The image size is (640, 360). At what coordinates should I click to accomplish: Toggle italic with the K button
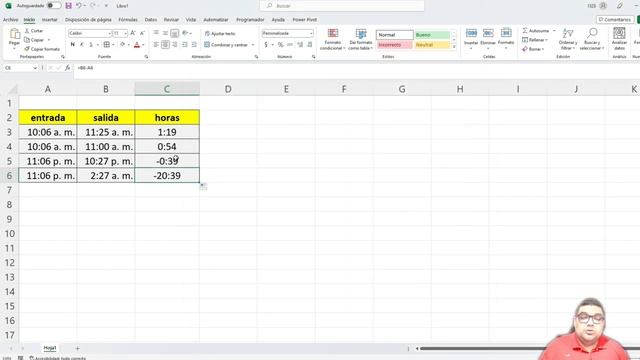[x=82, y=44]
